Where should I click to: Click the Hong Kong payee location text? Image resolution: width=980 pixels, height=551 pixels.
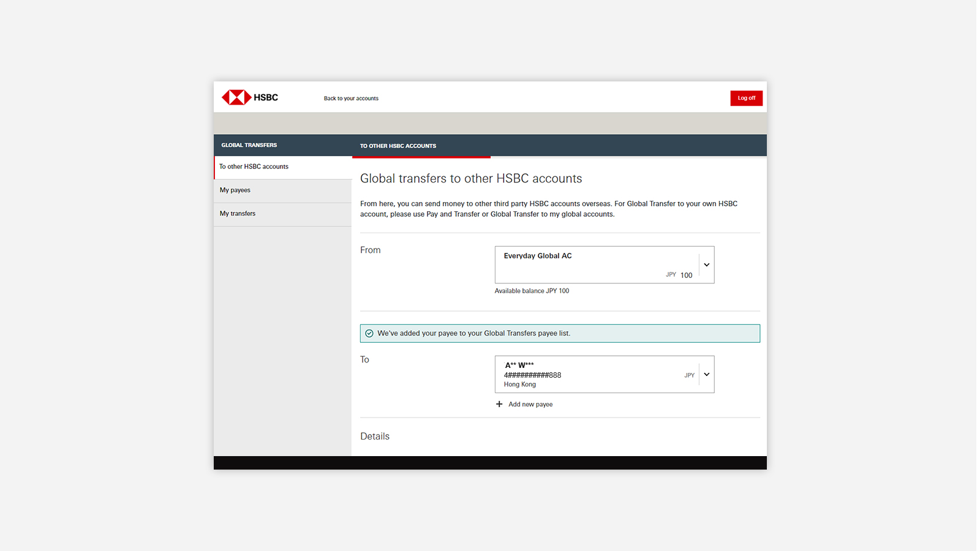click(x=520, y=384)
